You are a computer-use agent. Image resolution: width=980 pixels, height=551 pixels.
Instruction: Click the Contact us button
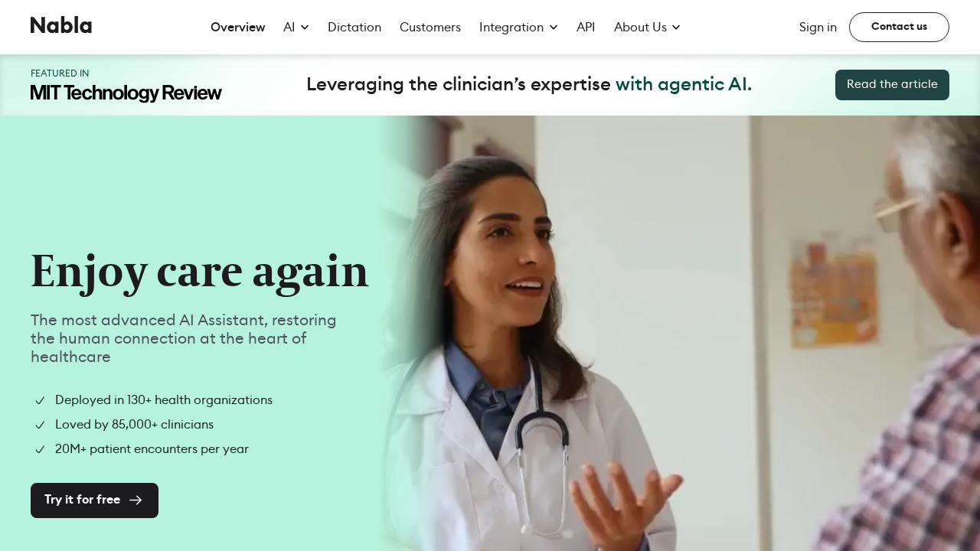[899, 27]
